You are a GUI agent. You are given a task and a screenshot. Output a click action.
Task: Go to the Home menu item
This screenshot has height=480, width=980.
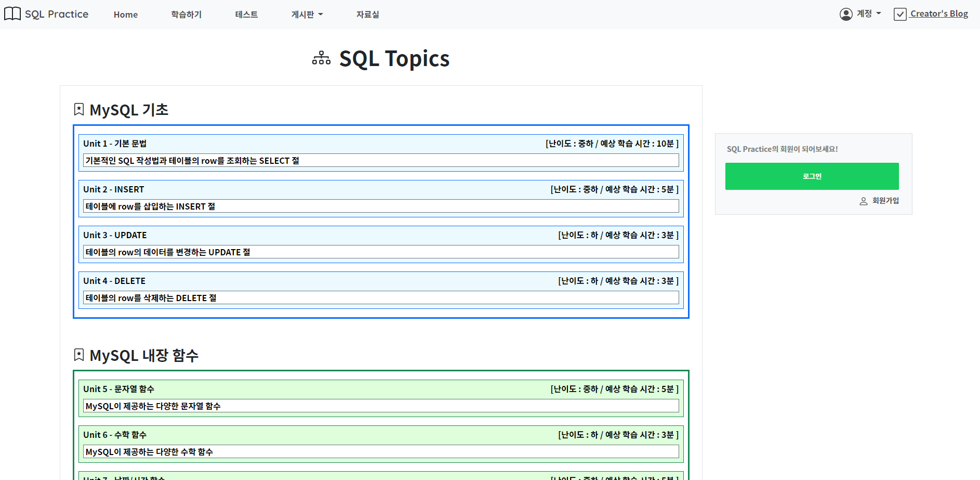pos(126,15)
